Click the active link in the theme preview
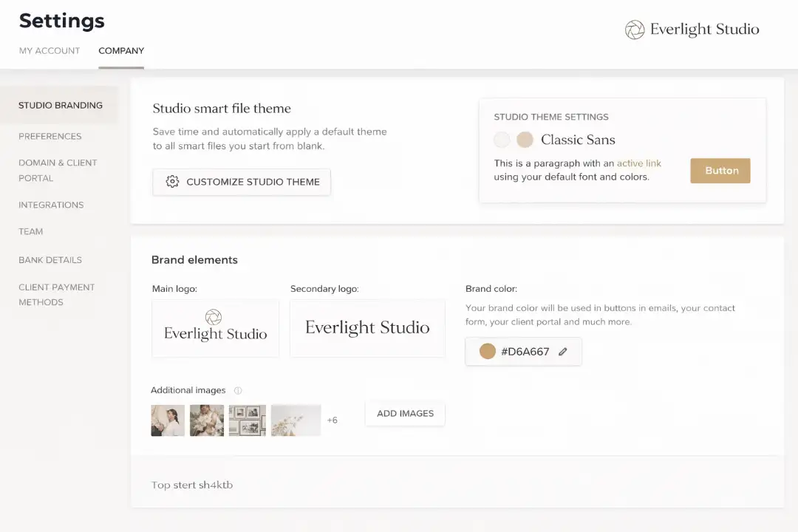798x532 pixels. tap(638, 163)
